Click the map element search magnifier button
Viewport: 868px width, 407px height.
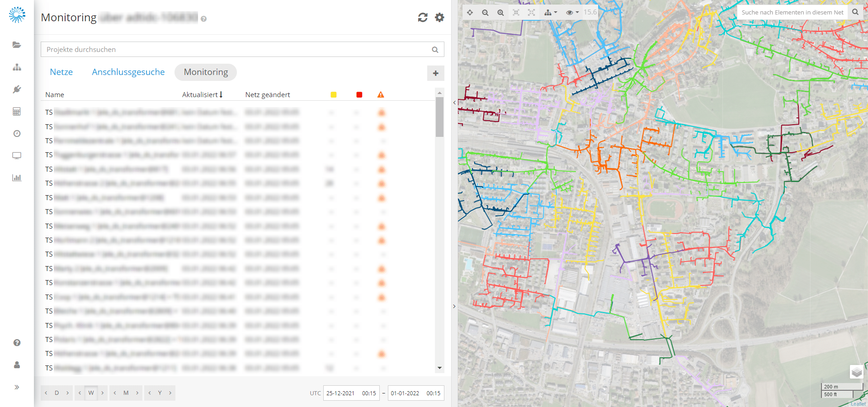pyautogui.click(x=855, y=12)
